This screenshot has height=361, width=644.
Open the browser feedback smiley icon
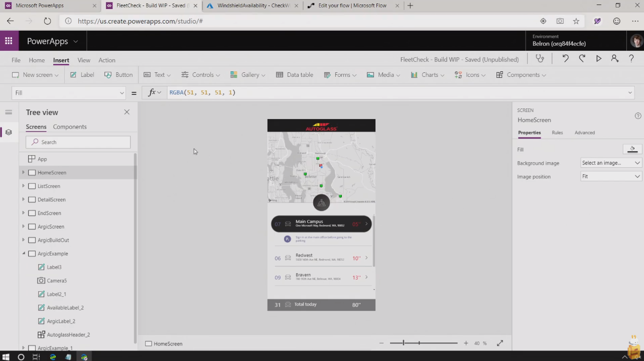(616, 21)
